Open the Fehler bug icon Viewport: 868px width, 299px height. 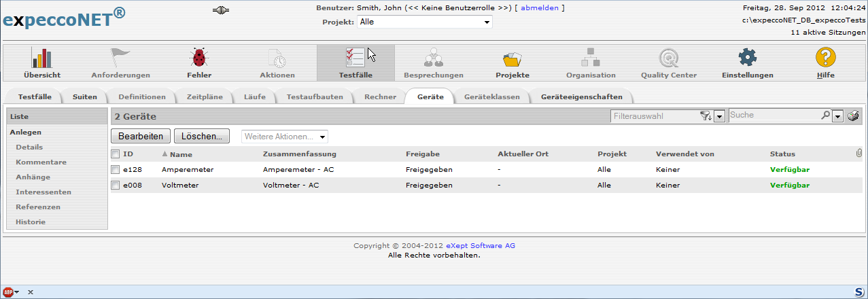(199, 58)
